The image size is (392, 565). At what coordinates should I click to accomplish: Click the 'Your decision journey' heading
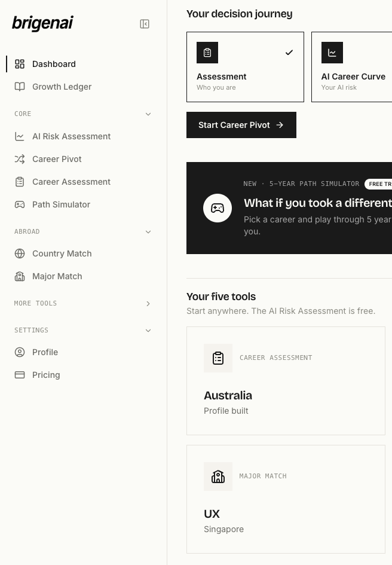pos(239,14)
